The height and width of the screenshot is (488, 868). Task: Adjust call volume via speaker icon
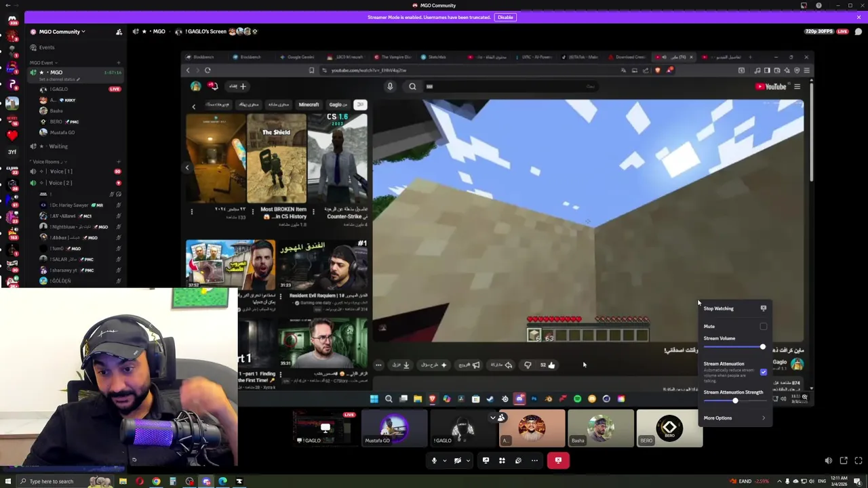coord(828,461)
